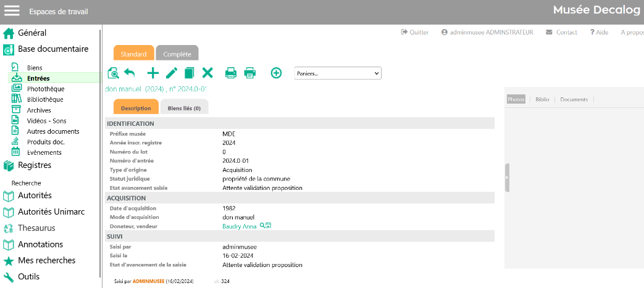Open the Paniers dropdown

(338, 73)
